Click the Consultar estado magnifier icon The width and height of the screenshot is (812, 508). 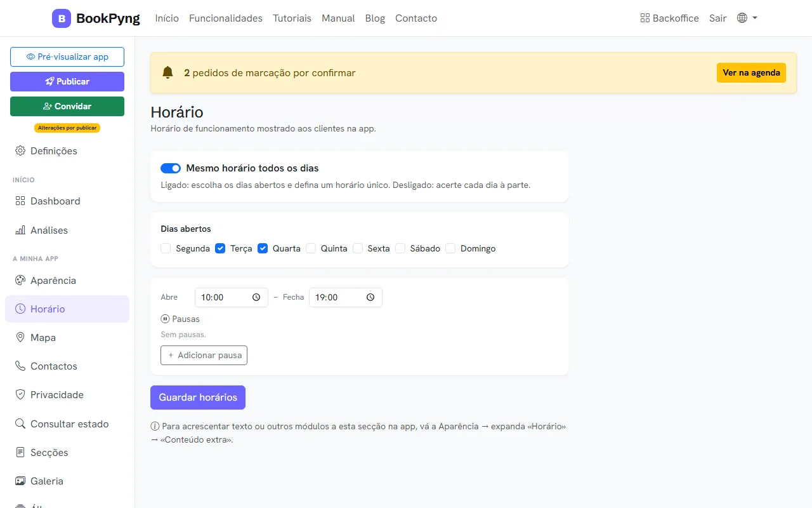tap(20, 424)
